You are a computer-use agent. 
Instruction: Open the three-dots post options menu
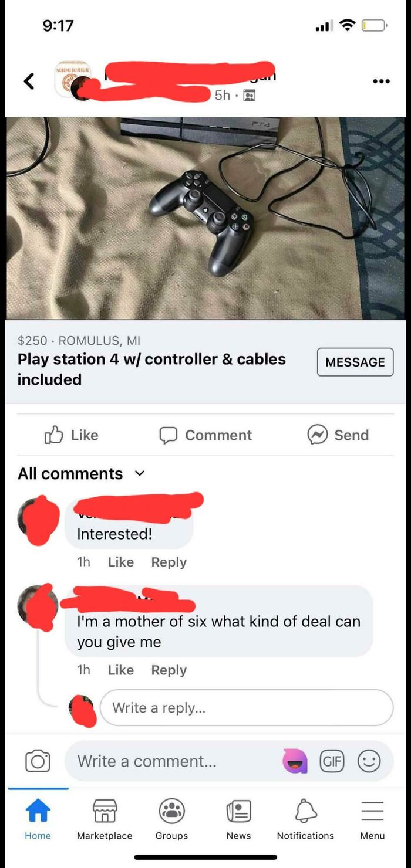click(x=380, y=82)
